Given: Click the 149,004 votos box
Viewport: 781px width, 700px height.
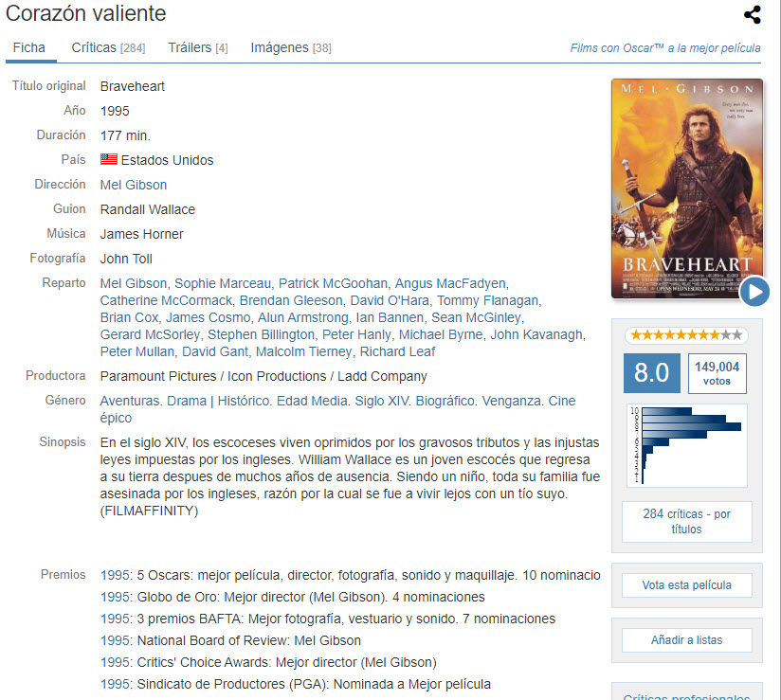Looking at the screenshot, I should (x=717, y=373).
